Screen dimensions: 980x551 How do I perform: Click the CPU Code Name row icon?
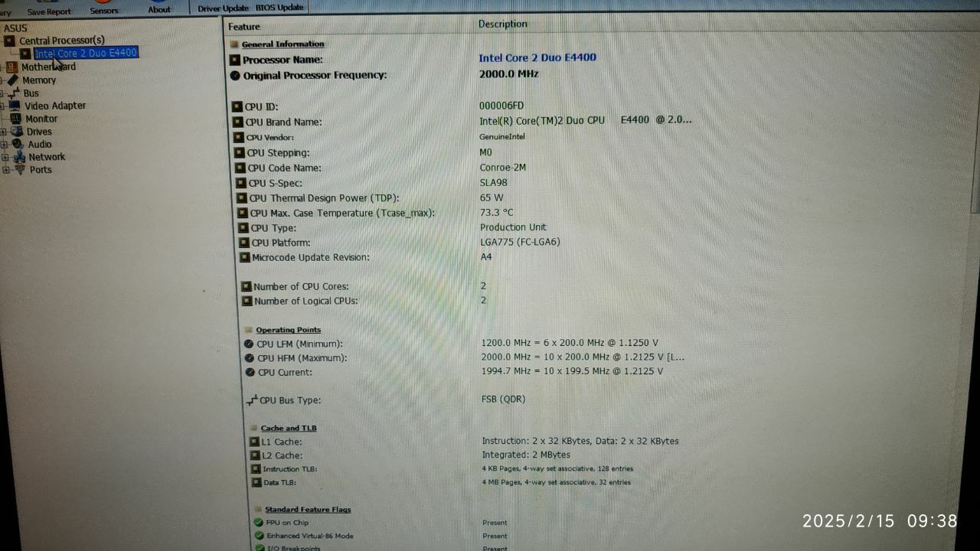[240, 168]
